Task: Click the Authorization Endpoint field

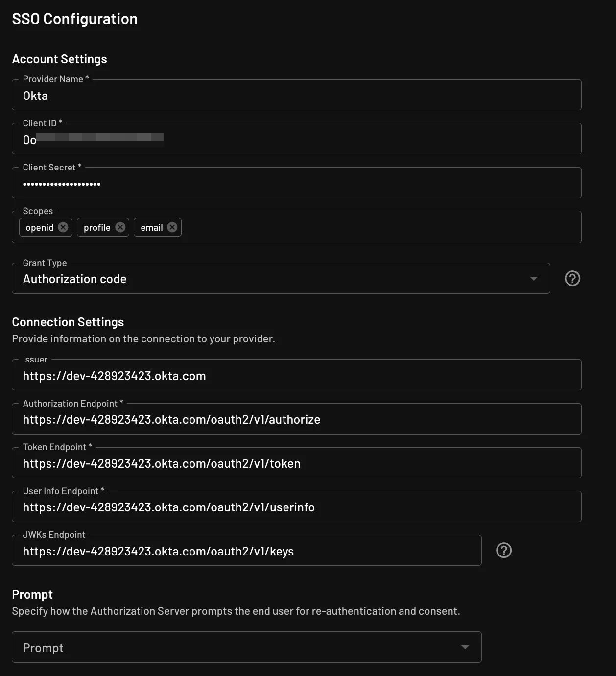Action: (296, 419)
